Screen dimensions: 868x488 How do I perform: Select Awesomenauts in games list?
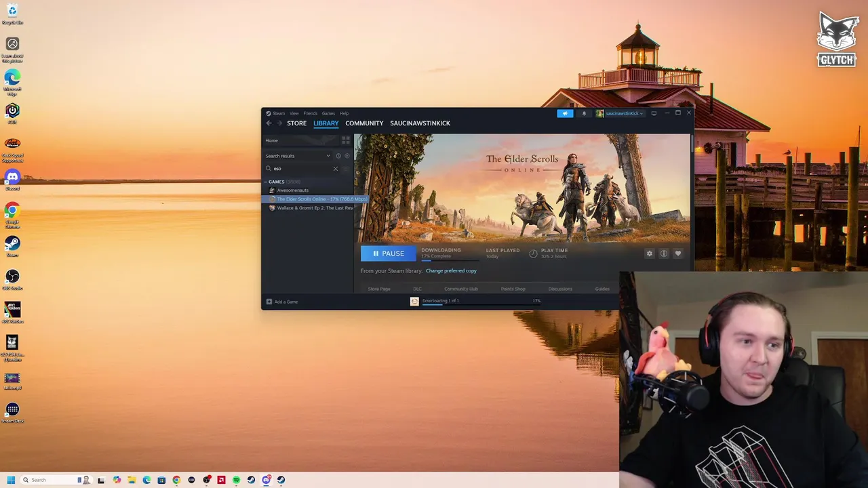click(x=292, y=190)
